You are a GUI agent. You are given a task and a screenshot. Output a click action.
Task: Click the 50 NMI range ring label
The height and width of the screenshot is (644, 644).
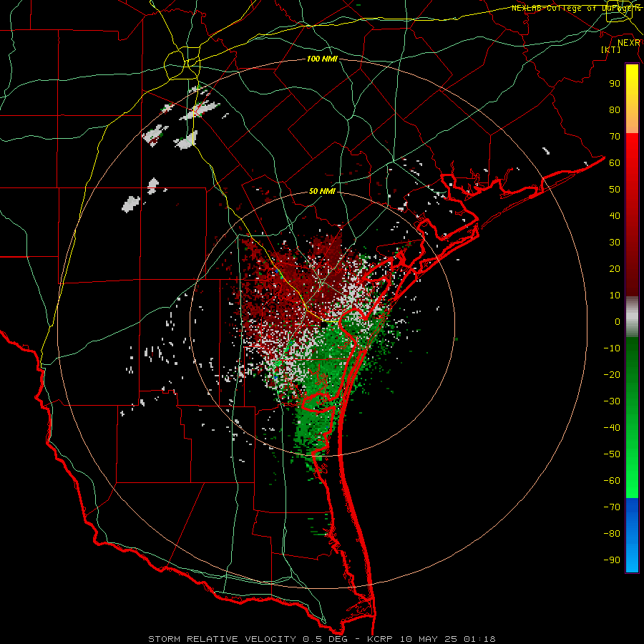[x=322, y=191]
